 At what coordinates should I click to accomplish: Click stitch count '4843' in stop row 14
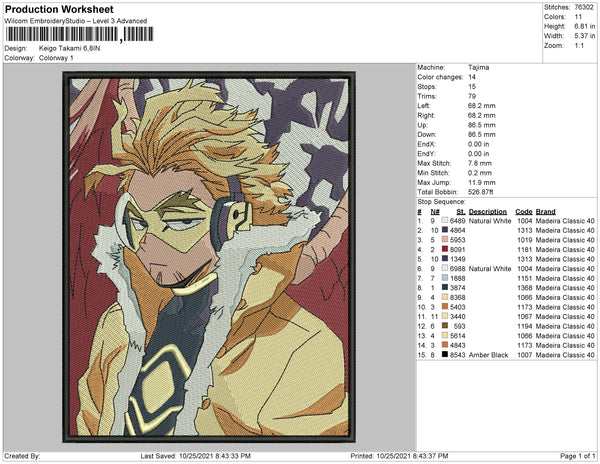(458, 345)
